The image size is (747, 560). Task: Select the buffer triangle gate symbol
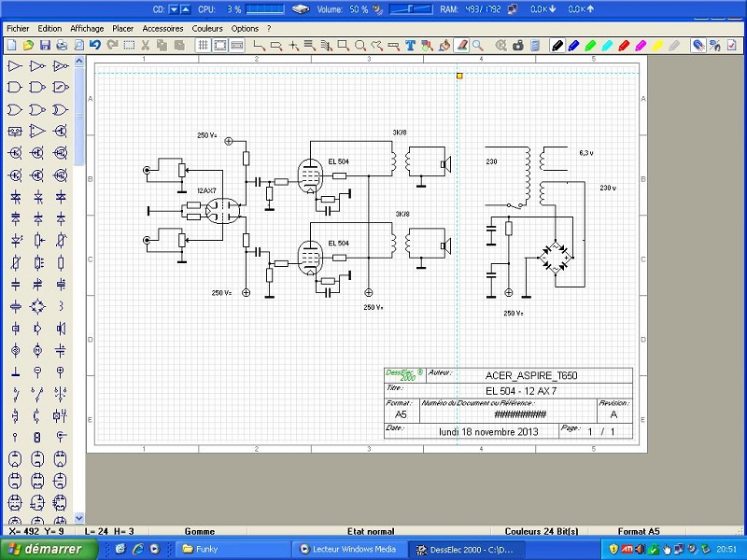coord(15,67)
